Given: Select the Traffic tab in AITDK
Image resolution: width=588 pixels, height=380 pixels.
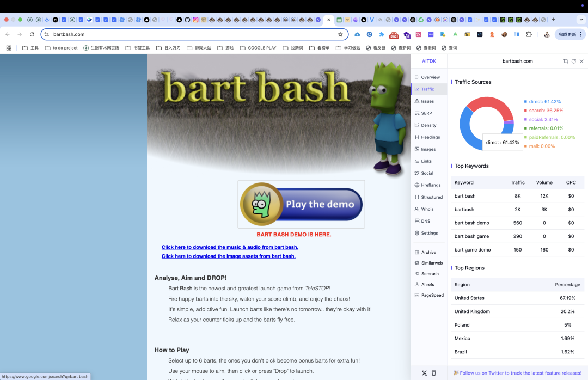Looking at the screenshot, I should tap(425, 89).
